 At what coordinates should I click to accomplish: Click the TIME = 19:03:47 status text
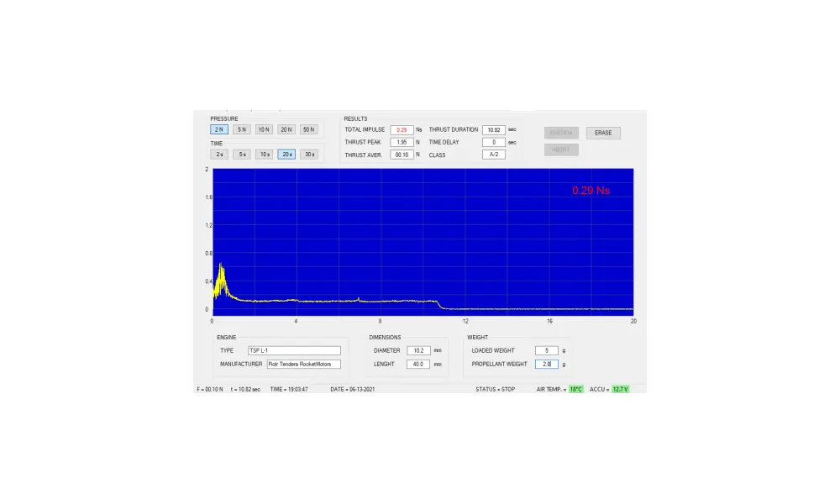[289, 390]
